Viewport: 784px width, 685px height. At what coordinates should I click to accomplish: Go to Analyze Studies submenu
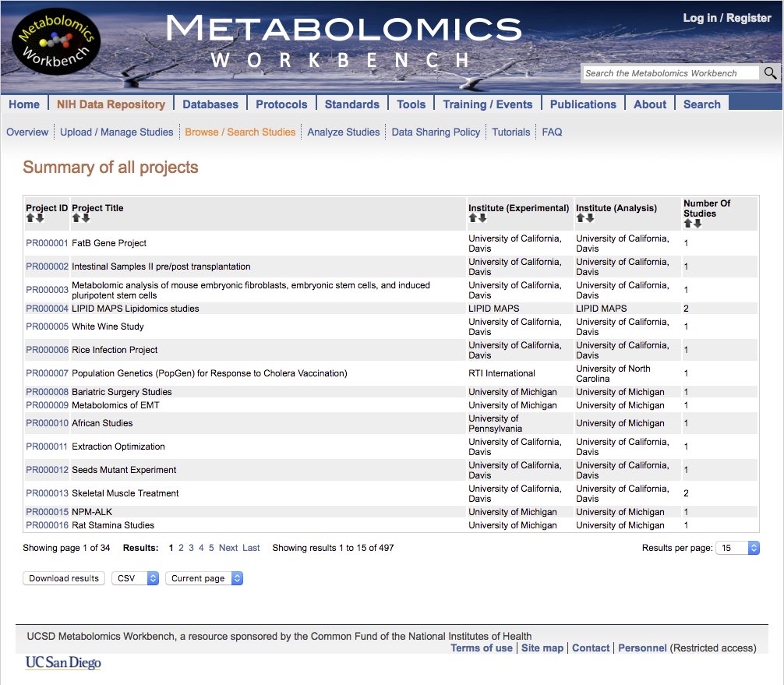tap(344, 132)
